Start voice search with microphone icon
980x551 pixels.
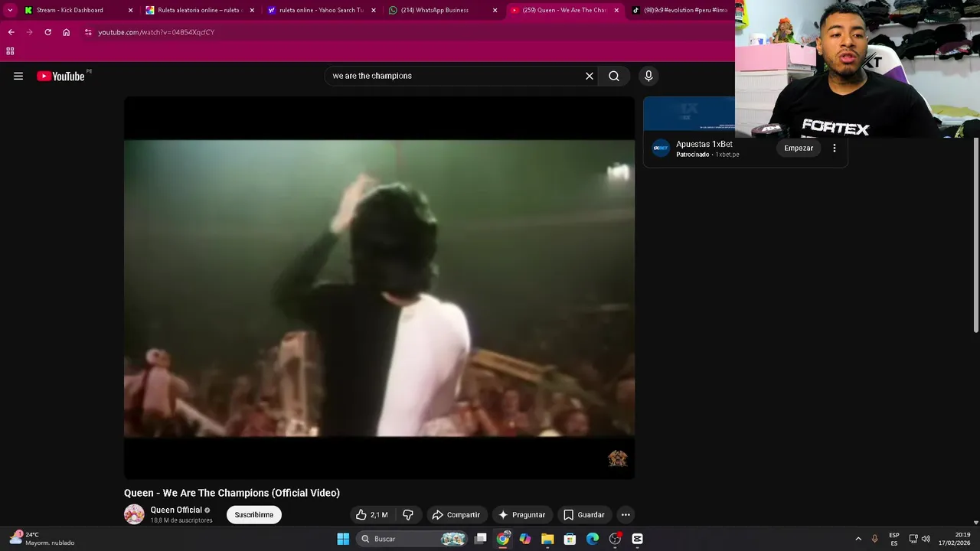pos(648,76)
